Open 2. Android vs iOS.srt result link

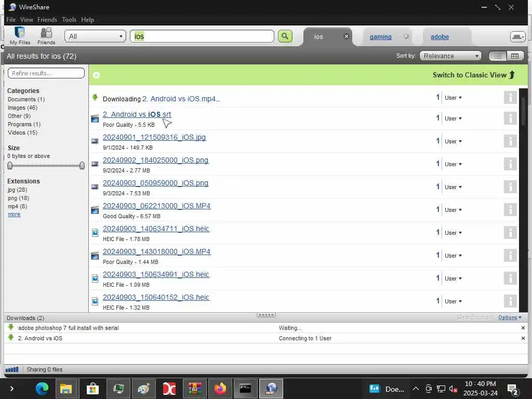tap(137, 114)
